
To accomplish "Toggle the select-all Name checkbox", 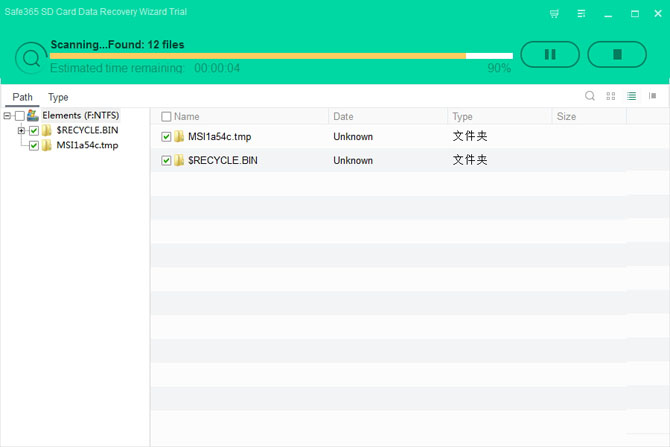I will (166, 117).
